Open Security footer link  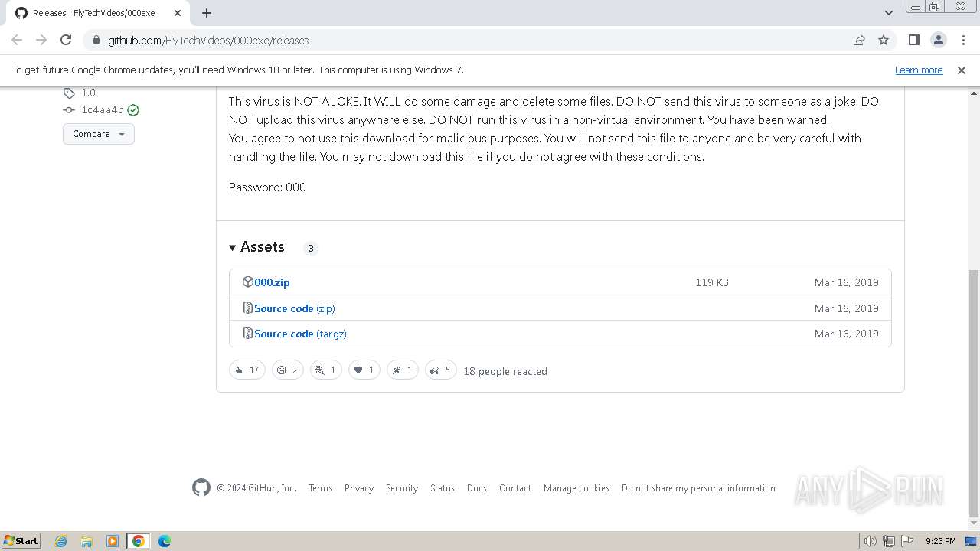coord(402,488)
